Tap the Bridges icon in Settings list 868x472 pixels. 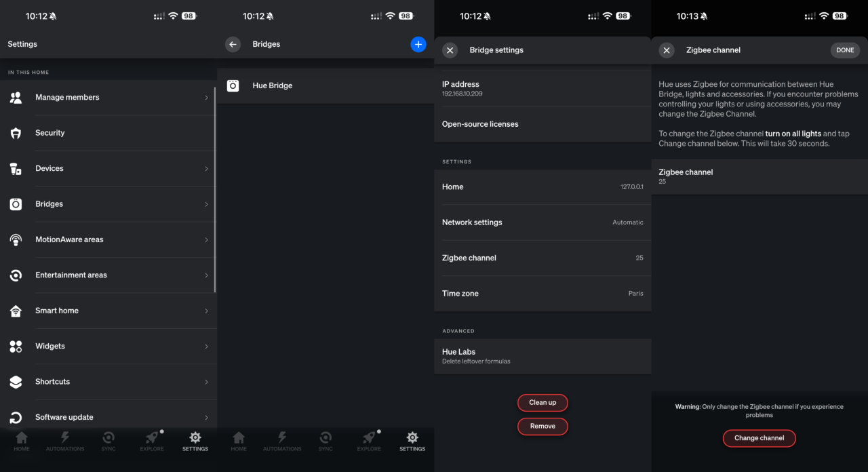pyautogui.click(x=16, y=204)
